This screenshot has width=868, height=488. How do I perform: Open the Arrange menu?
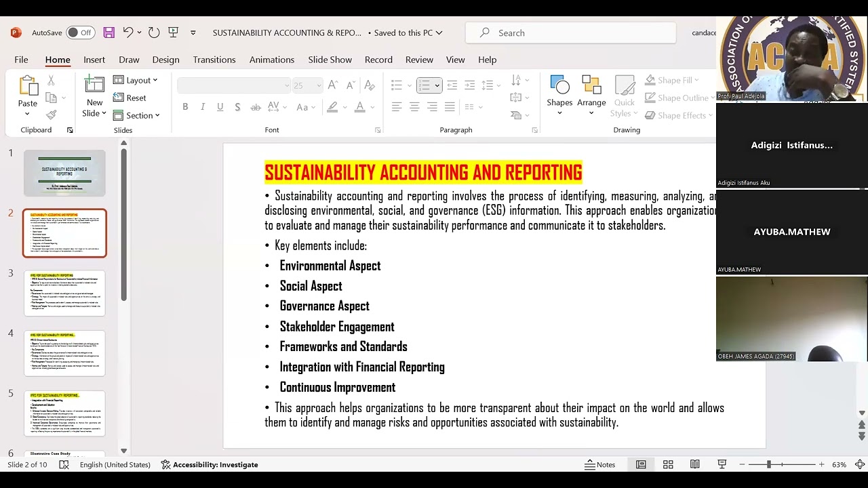pyautogui.click(x=591, y=95)
